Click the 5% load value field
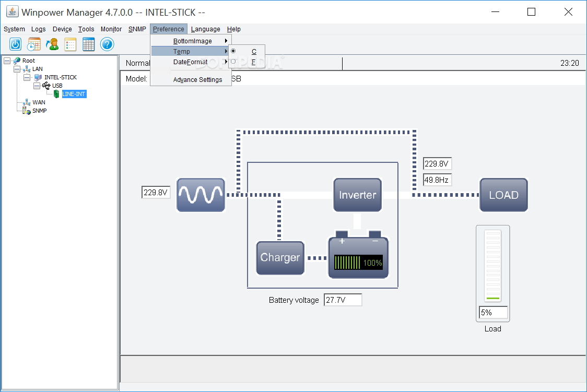This screenshot has width=587, height=392. tap(494, 312)
